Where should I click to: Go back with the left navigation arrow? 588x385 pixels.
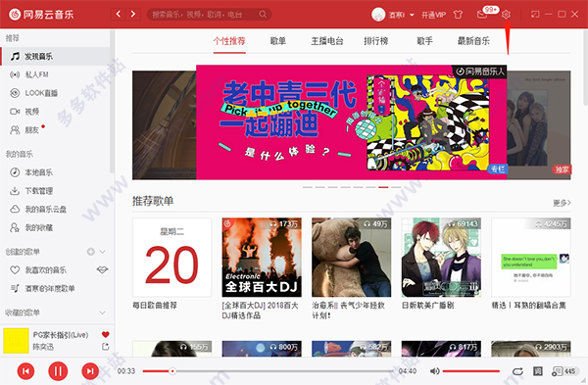(x=119, y=15)
